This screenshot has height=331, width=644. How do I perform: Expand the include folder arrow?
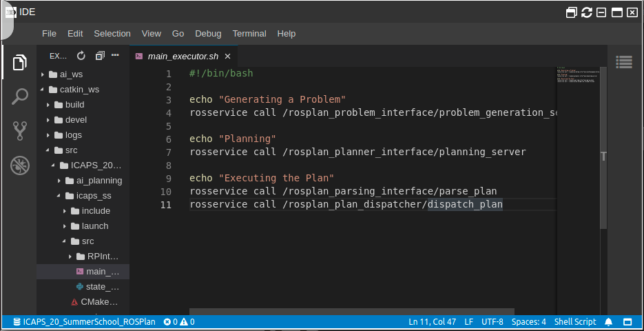(65, 211)
